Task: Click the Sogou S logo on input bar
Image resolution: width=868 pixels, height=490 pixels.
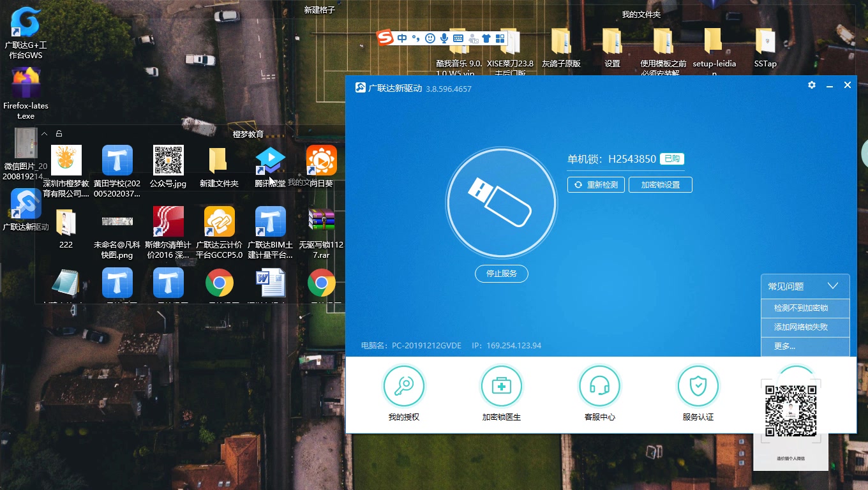Action: click(385, 38)
